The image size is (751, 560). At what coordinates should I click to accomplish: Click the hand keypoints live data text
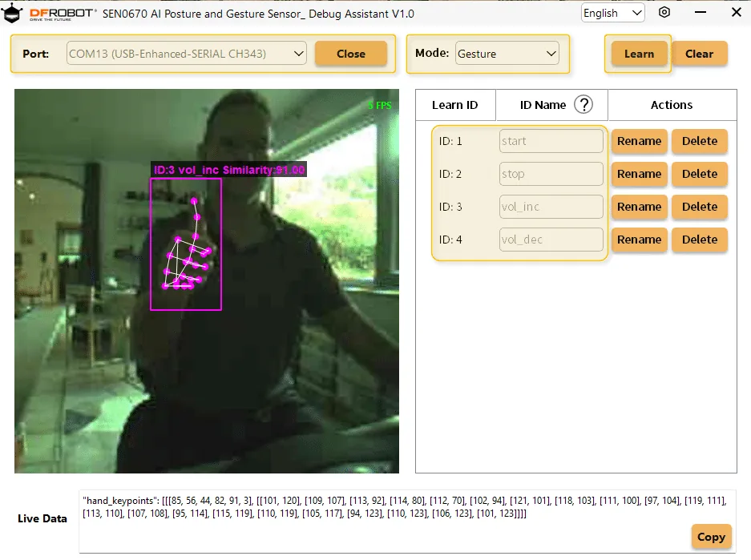click(405, 507)
